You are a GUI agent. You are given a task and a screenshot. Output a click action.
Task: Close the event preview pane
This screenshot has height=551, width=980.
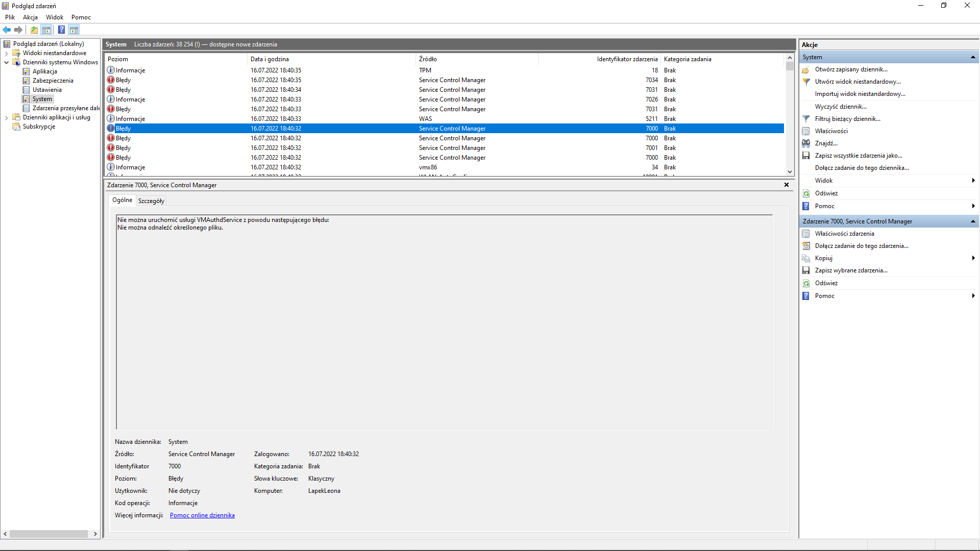pyautogui.click(x=787, y=185)
